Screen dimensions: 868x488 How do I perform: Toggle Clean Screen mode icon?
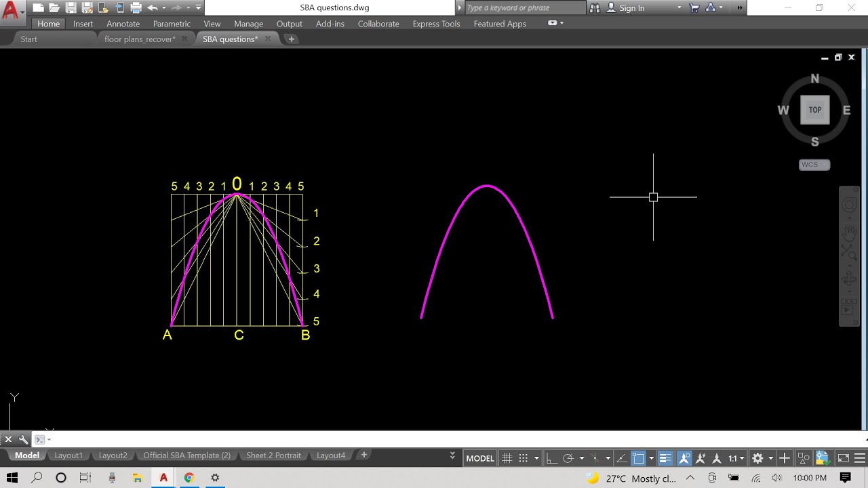tap(843, 458)
